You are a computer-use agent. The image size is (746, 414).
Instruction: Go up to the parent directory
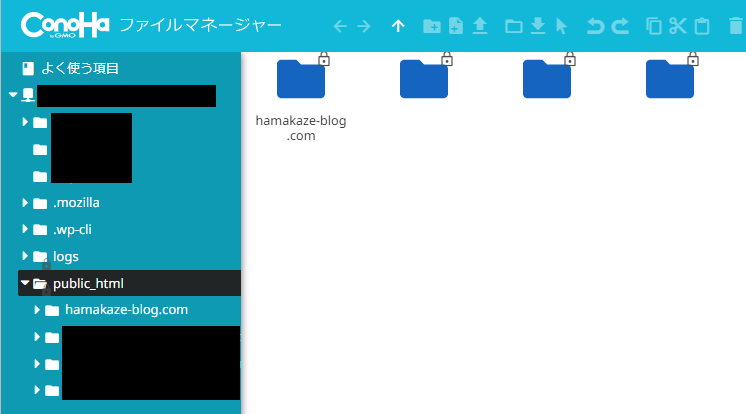click(x=398, y=26)
